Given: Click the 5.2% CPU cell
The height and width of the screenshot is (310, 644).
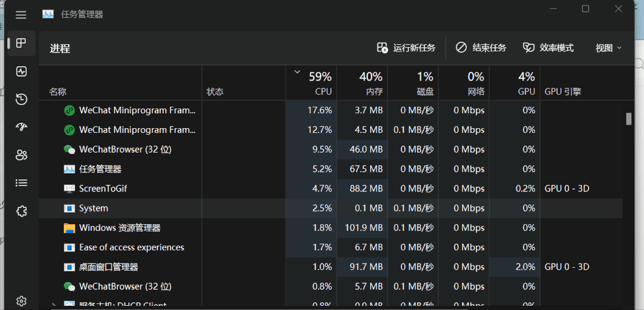Looking at the screenshot, I should point(311,169).
